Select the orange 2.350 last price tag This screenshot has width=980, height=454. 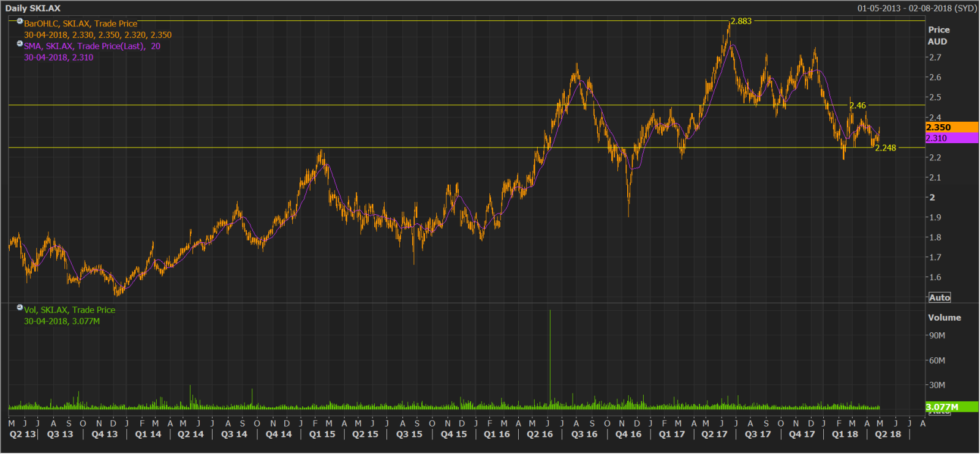click(x=952, y=127)
